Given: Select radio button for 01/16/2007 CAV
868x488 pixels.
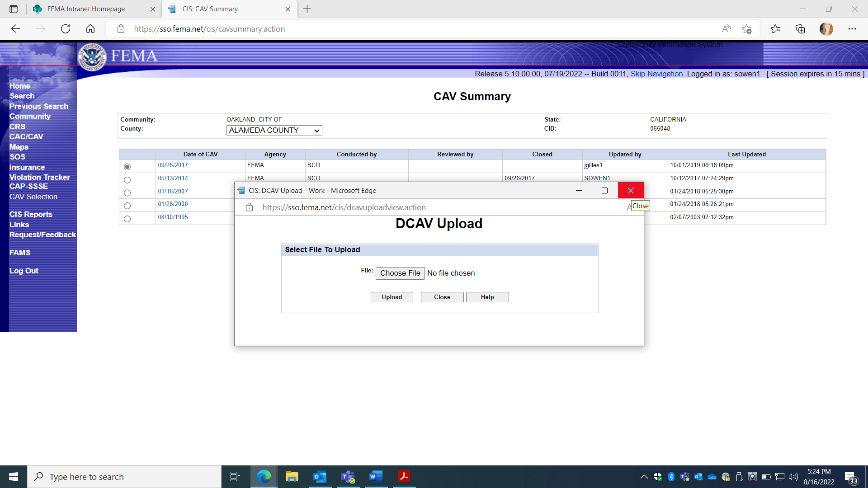Looking at the screenshot, I should [127, 193].
